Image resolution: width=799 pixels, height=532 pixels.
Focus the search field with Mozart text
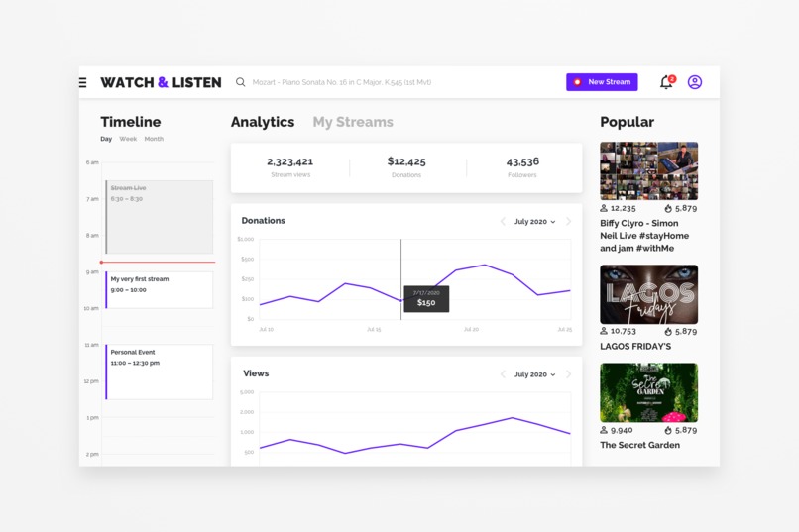[x=342, y=82]
